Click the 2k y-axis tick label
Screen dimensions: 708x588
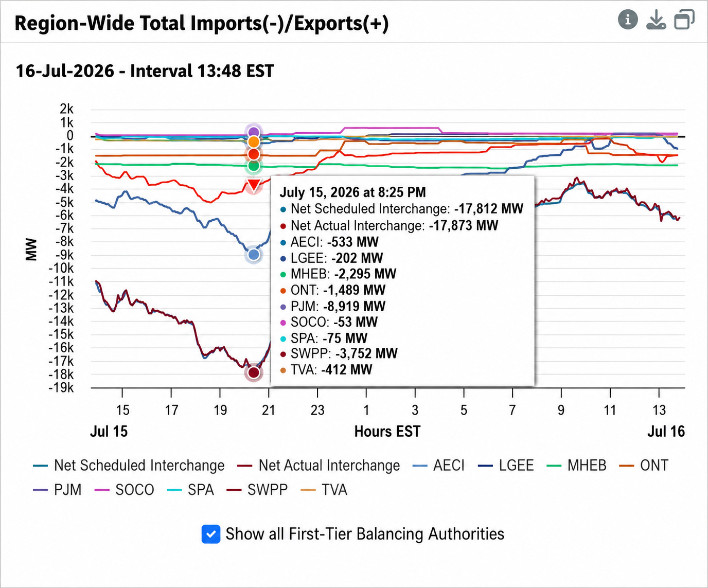(x=67, y=109)
